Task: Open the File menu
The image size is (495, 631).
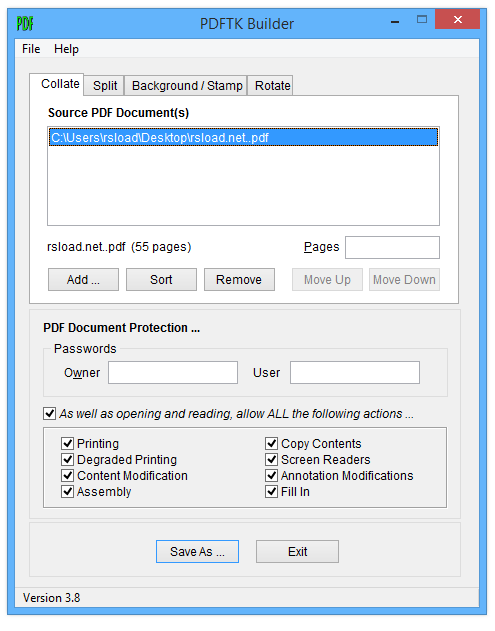Action: point(31,49)
